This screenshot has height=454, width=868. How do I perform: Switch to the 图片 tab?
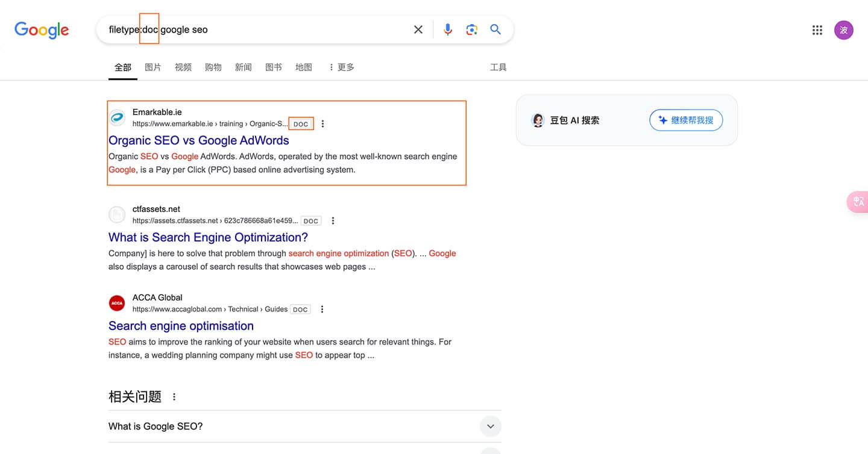(x=153, y=67)
